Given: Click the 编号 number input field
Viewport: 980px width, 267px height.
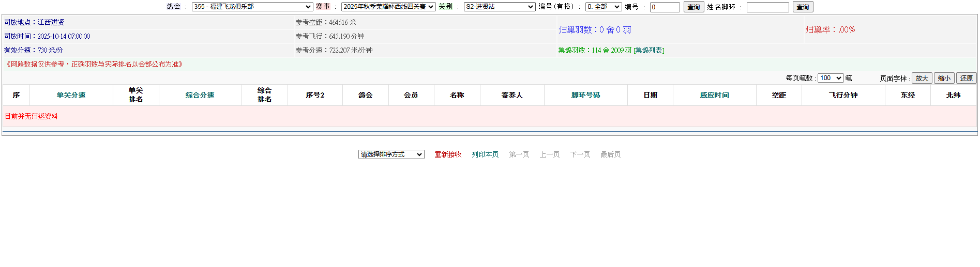Looking at the screenshot, I should pyautogui.click(x=665, y=7).
